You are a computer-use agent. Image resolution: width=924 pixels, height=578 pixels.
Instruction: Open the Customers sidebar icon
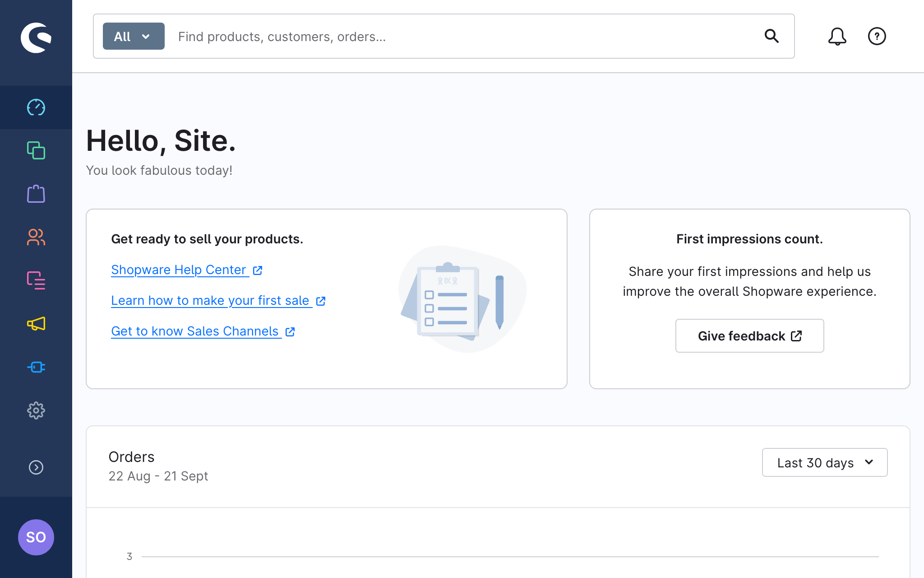tap(36, 237)
